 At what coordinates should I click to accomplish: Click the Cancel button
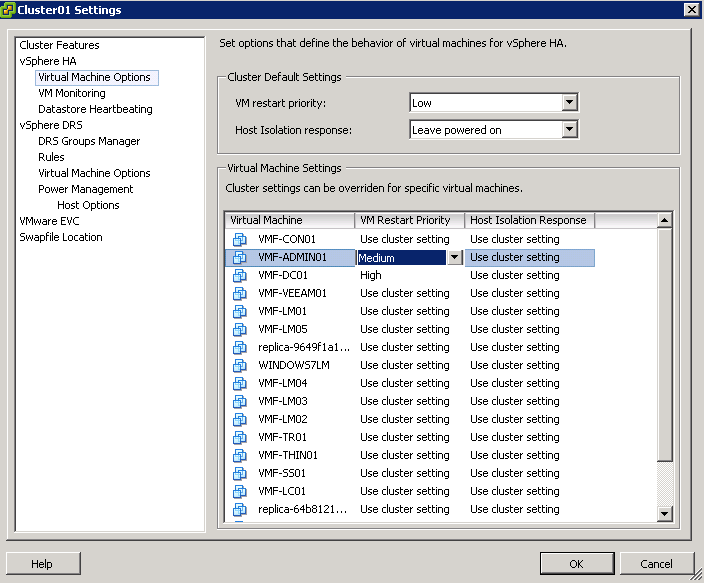click(656, 563)
